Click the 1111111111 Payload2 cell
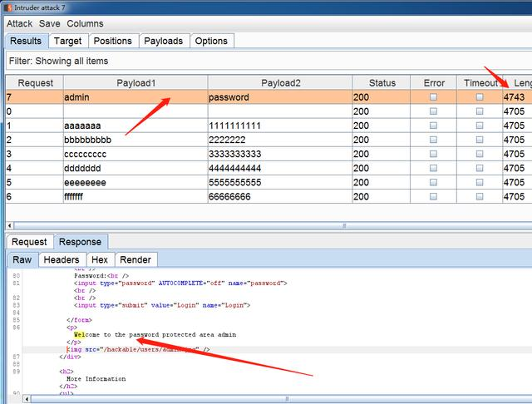The image size is (532, 404). (x=280, y=126)
